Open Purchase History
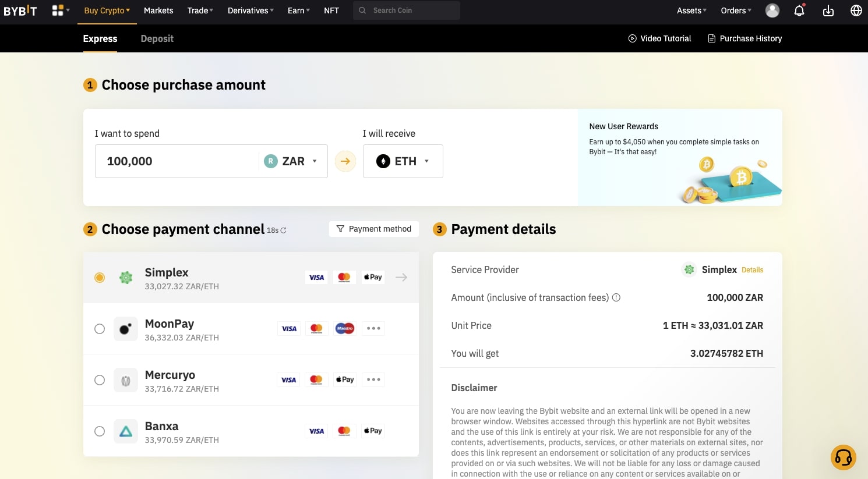Viewport: 868px width, 479px height. [x=745, y=38]
